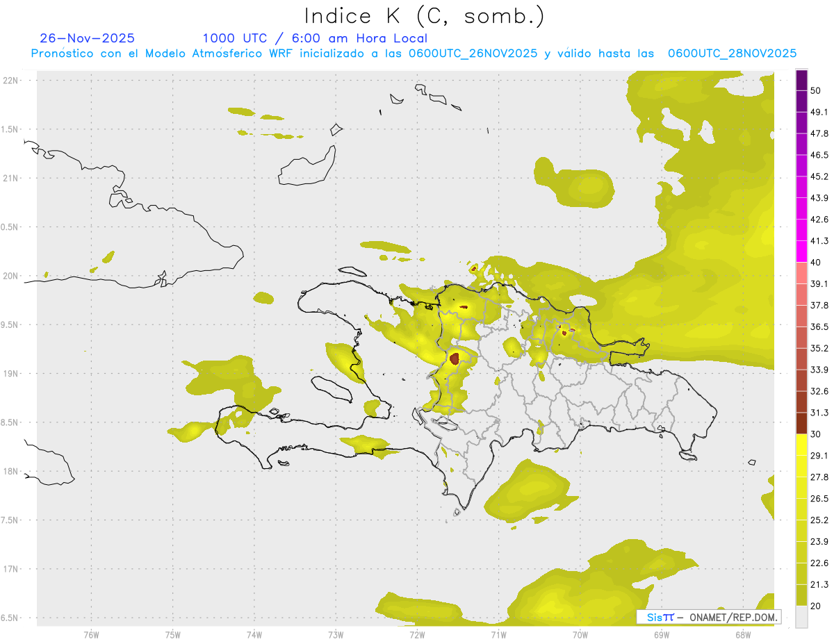The image size is (834, 644).
Task: Click the magenta swatch between 40 and 41.3
Action: (x=801, y=251)
